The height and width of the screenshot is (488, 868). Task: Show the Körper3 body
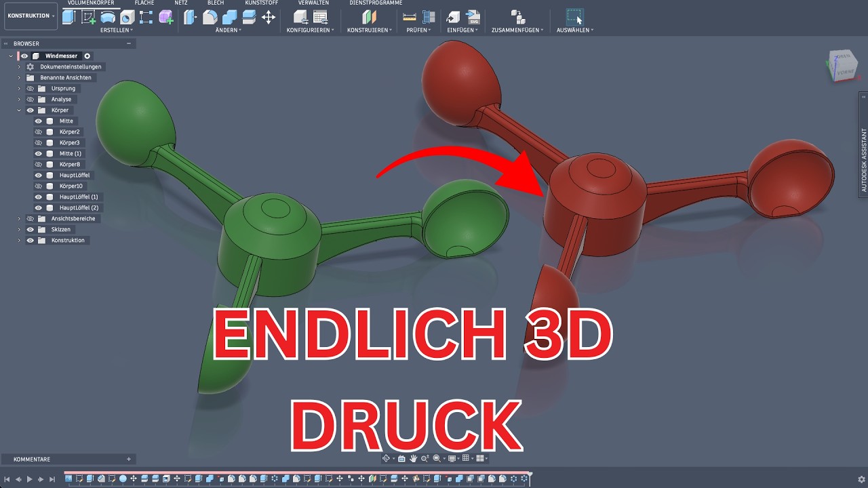[x=39, y=142]
